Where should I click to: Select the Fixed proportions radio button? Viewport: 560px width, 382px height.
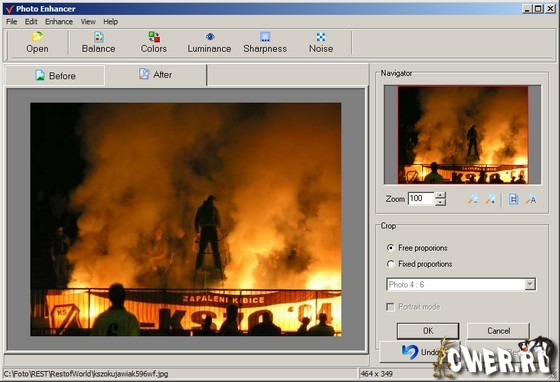[x=391, y=264]
